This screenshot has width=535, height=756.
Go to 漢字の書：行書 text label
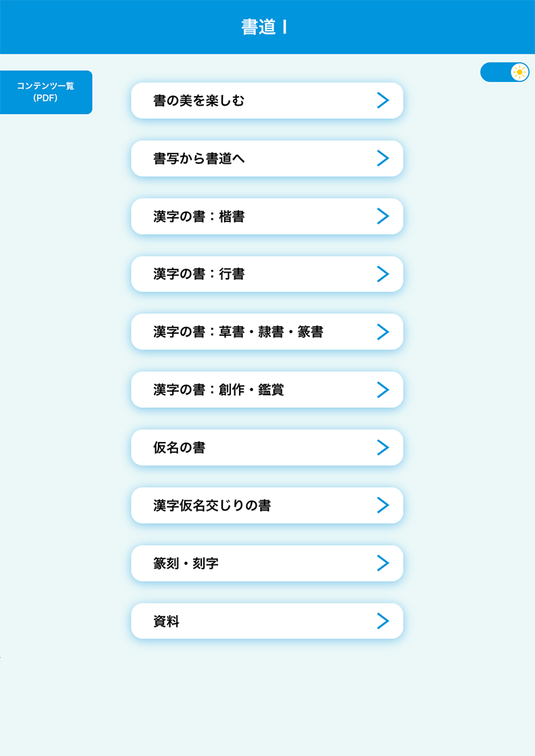pyautogui.click(x=198, y=274)
